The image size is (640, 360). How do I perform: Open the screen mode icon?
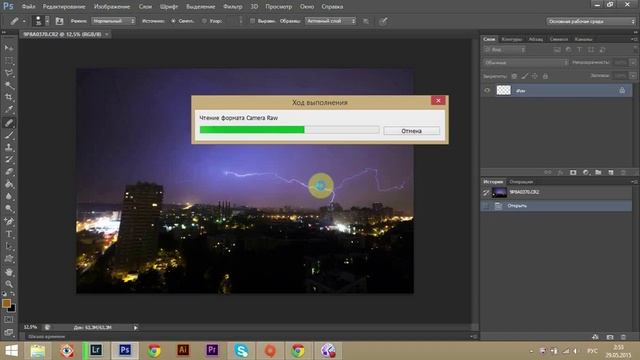(x=9, y=332)
